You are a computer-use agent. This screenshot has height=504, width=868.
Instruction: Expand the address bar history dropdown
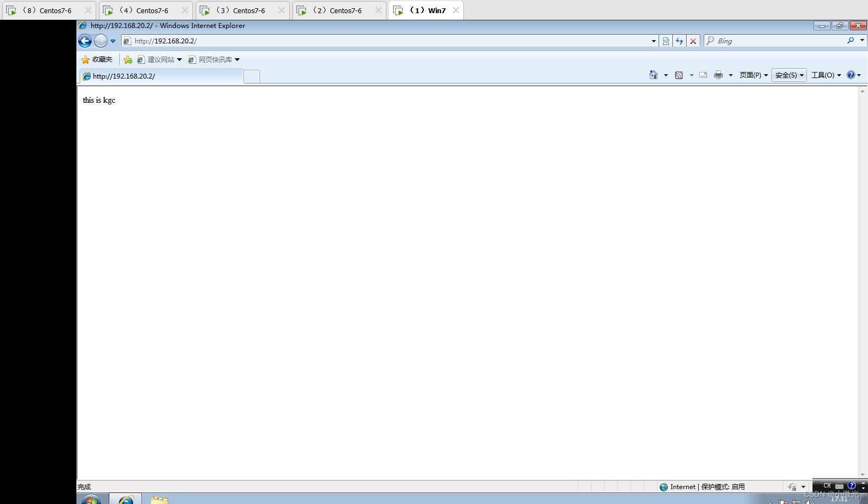pyautogui.click(x=654, y=41)
